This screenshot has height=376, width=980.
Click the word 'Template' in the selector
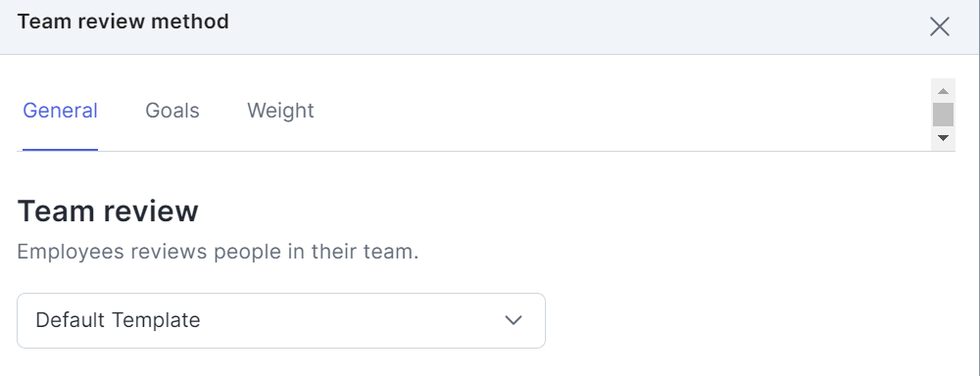coord(156,320)
